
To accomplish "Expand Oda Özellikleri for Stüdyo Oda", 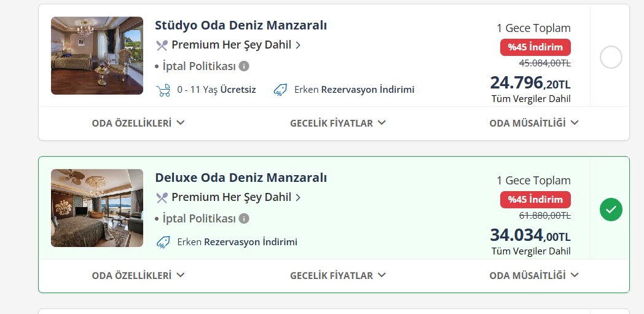I will pyautogui.click(x=138, y=123).
